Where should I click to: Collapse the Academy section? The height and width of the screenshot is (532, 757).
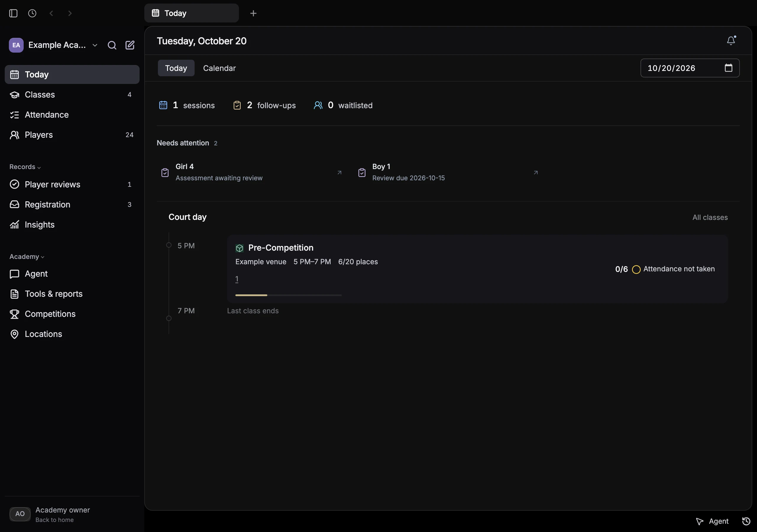click(x=27, y=257)
